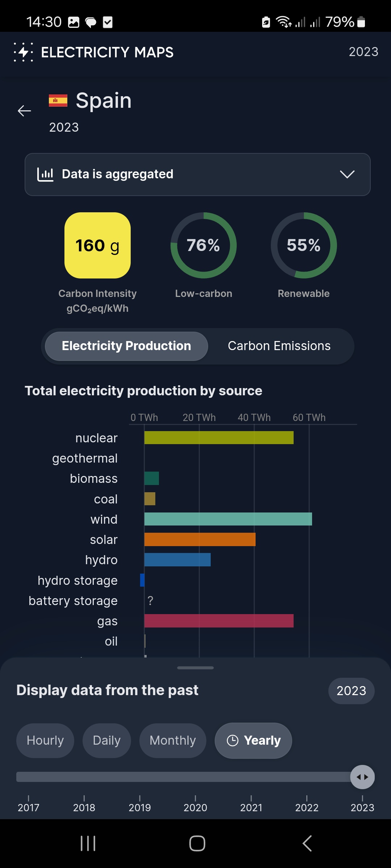Tap the back arrow beside Spain

click(x=25, y=111)
